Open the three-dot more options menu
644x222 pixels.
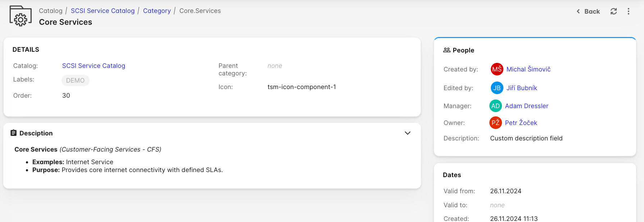point(629,11)
